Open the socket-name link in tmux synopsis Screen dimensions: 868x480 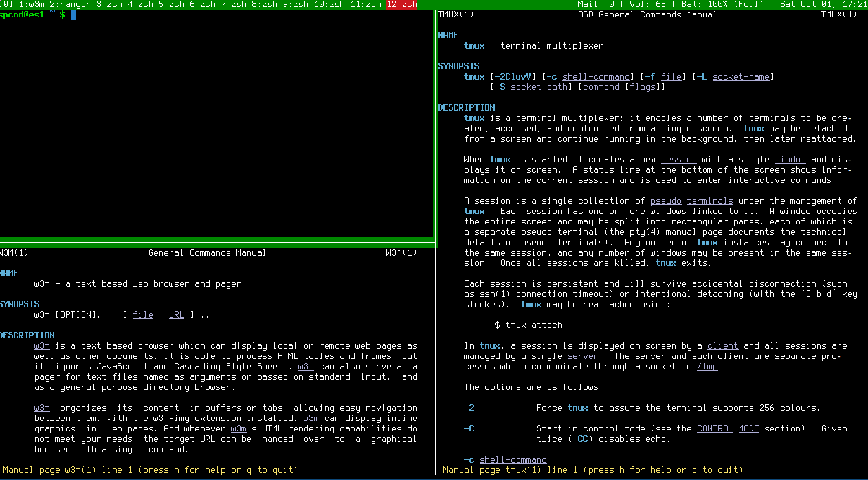pyautogui.click(x=741, y=77)
